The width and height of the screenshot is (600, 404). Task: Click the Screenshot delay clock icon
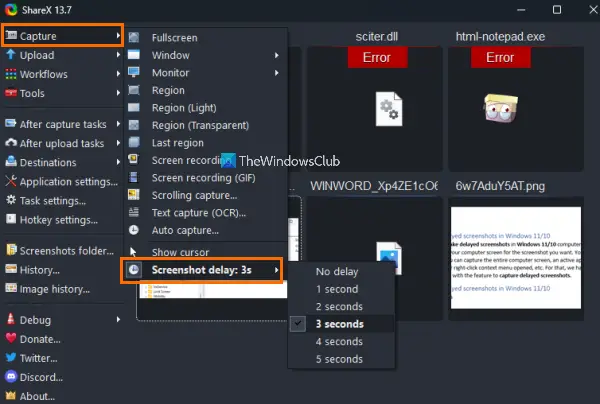134,270
